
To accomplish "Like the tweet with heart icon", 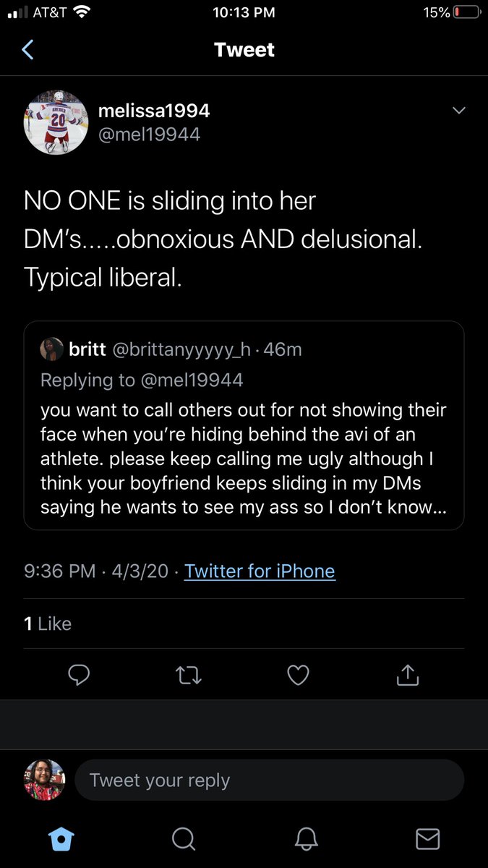I will click(x=298, y=675).
